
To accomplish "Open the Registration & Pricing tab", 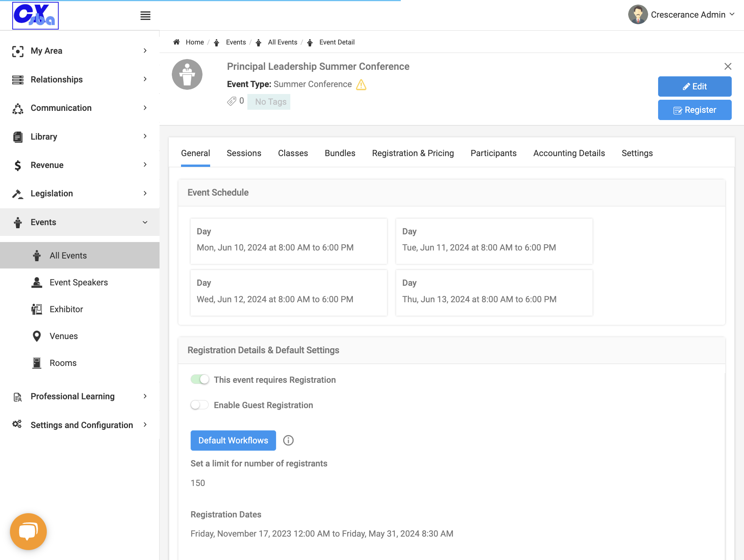I will point(413,153).
